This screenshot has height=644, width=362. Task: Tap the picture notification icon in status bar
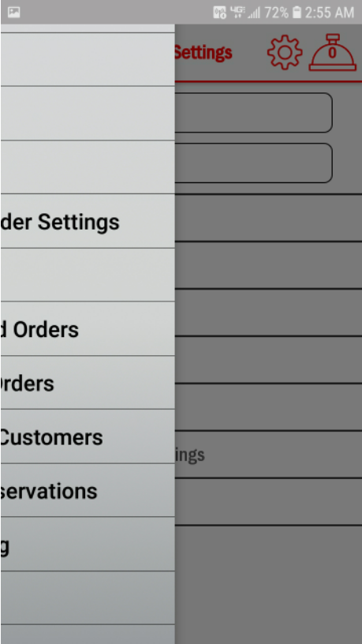pos(14,13)
